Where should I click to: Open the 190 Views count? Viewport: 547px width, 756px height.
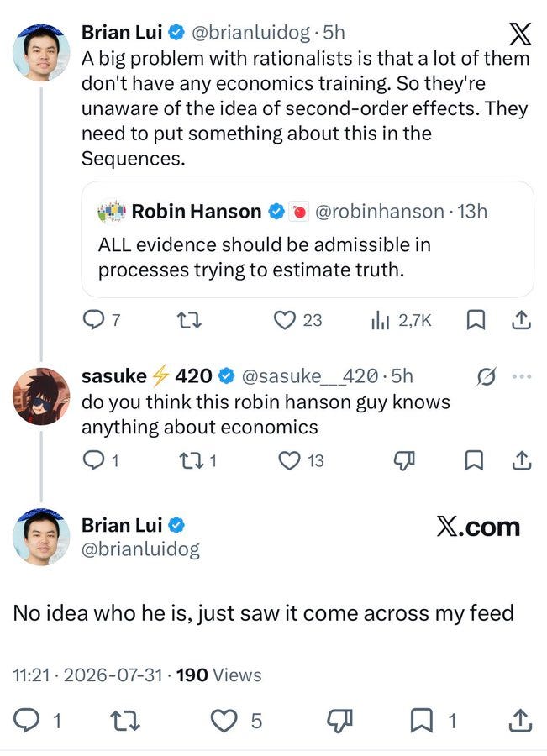pos(219,675)
